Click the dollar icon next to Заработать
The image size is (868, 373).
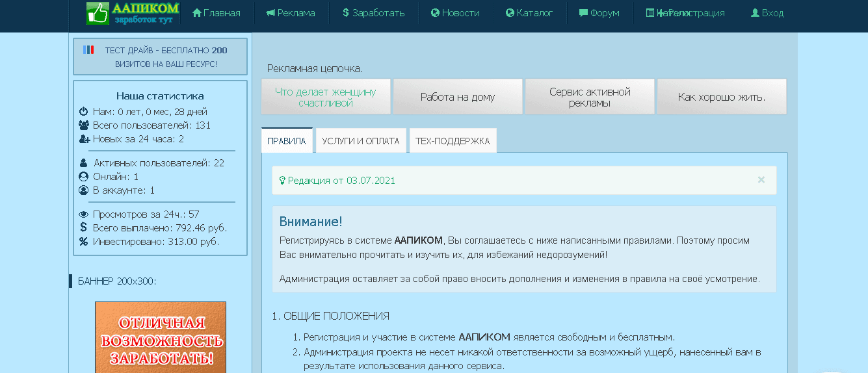pos(346,13)
